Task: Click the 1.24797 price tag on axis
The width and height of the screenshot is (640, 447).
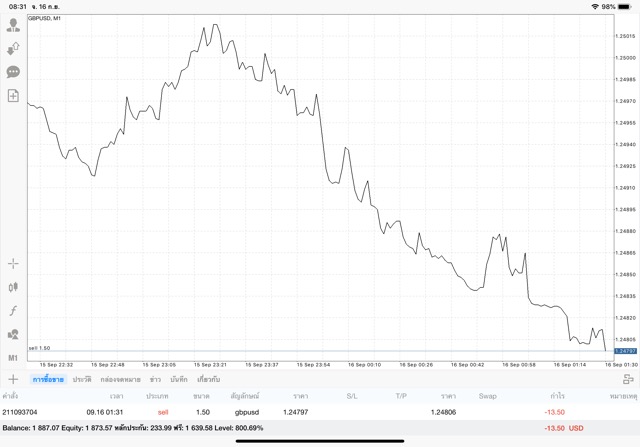Action: click(625, 351)
